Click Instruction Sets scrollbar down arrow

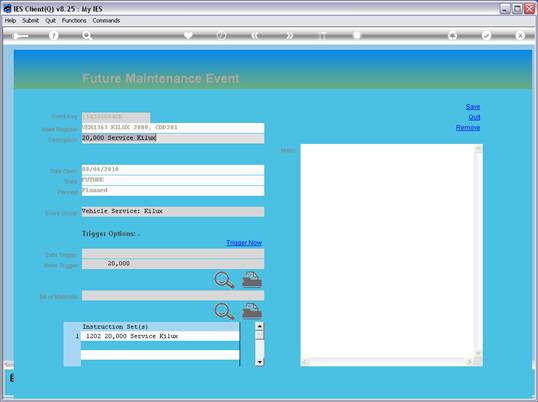pyautogui.click(x=260, y=362)
